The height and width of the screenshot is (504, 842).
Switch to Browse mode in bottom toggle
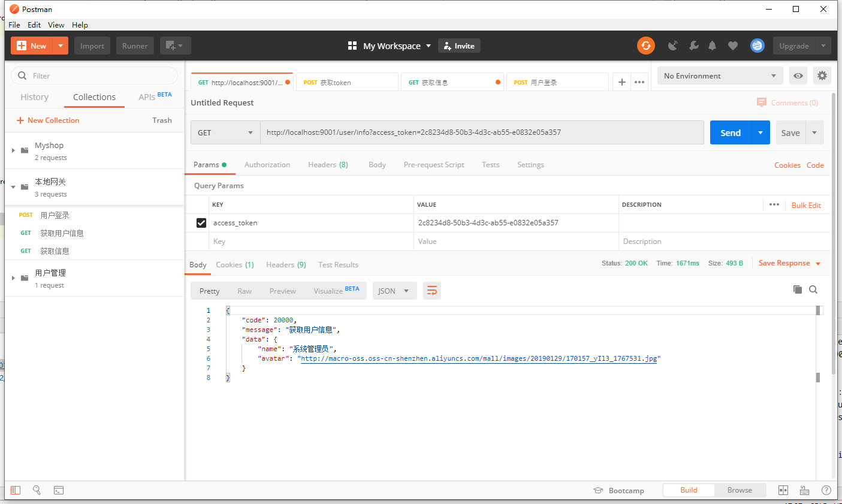[739, 490]
